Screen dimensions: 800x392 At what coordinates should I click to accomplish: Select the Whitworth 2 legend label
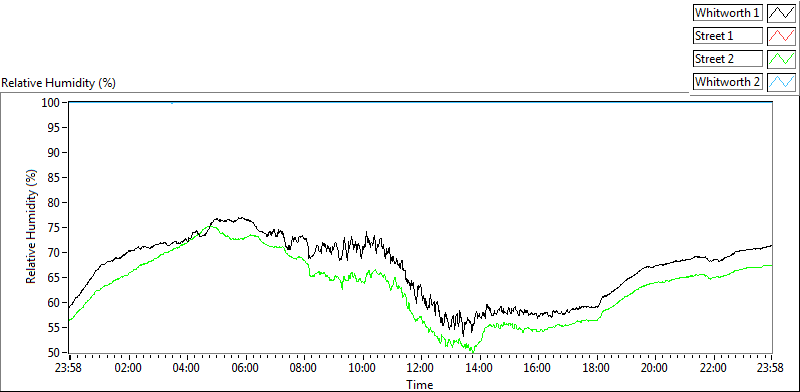tap(728, 82)
